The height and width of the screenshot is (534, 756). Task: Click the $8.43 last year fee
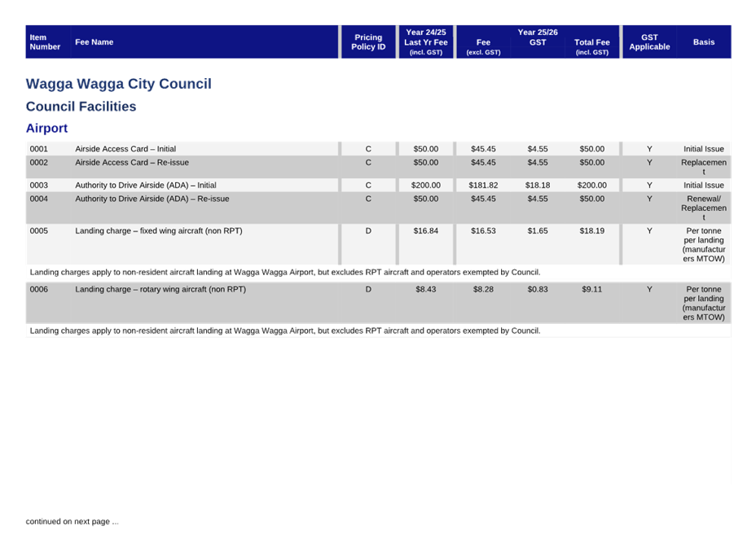tap(426, 289)
